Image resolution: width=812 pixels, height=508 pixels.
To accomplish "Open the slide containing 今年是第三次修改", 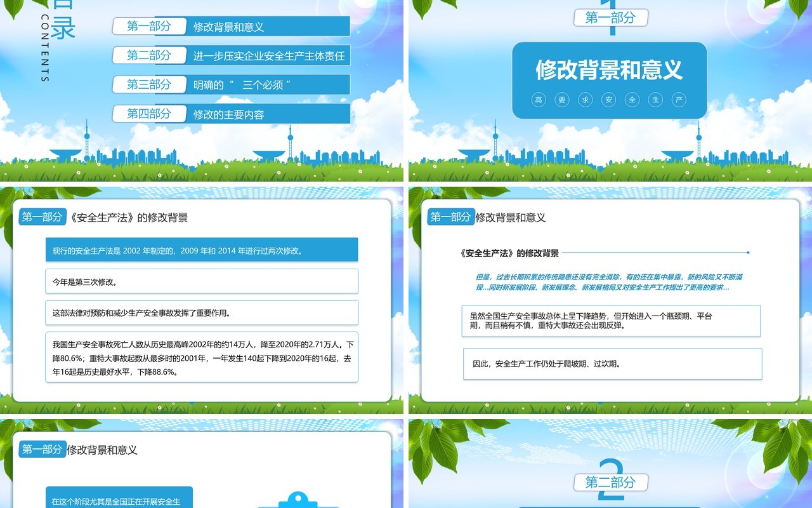I will [202, 300].
